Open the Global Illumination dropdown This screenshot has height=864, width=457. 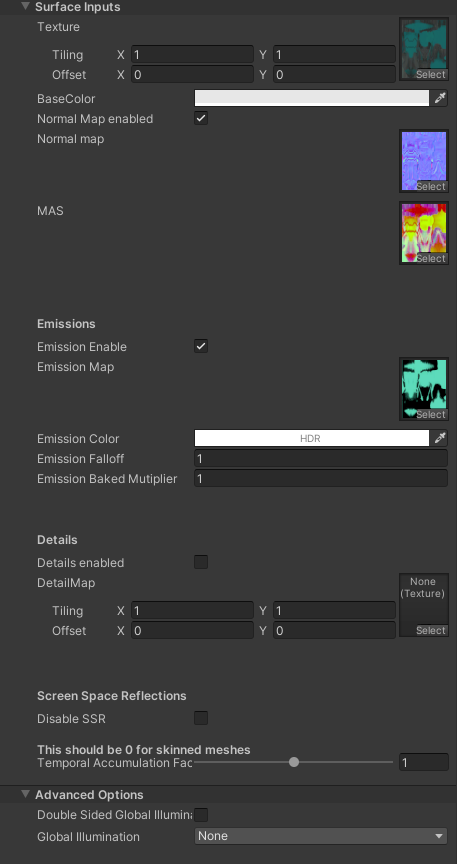tap(321, 836)
